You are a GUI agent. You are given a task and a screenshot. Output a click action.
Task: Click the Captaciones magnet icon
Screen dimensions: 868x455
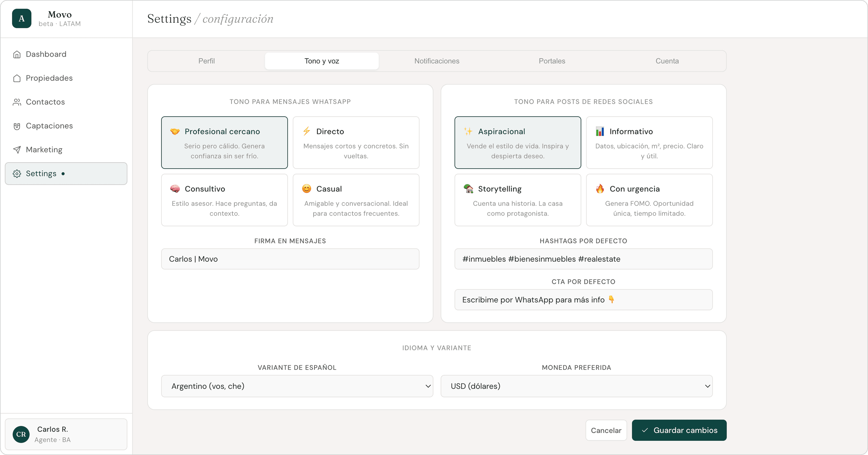[17, 126]
